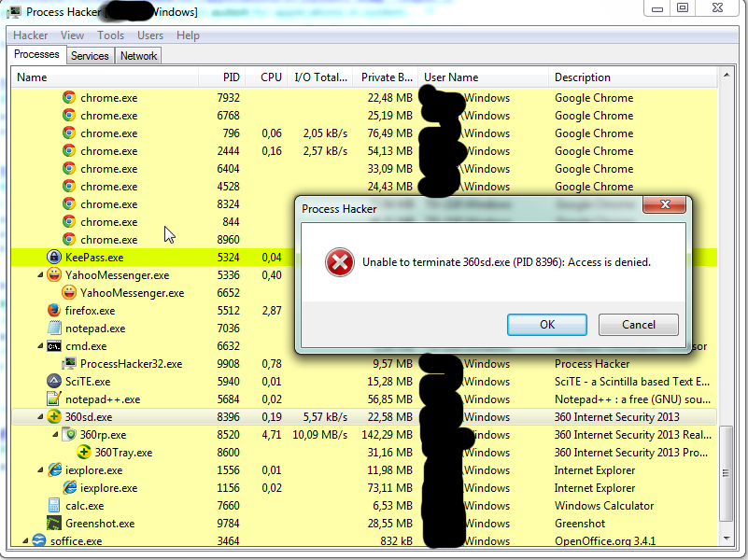Collapse the iexplore.exe process tree

coord(40,470)
